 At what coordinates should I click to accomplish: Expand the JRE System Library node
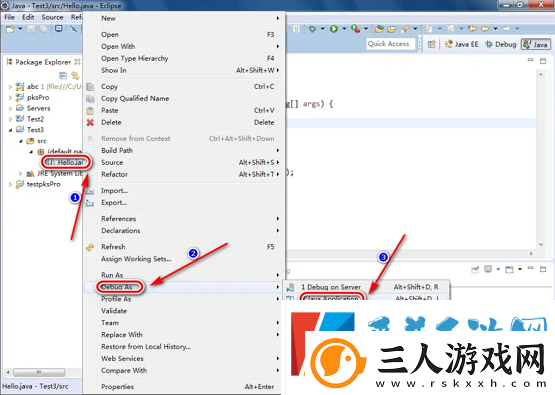click(21, 173)
